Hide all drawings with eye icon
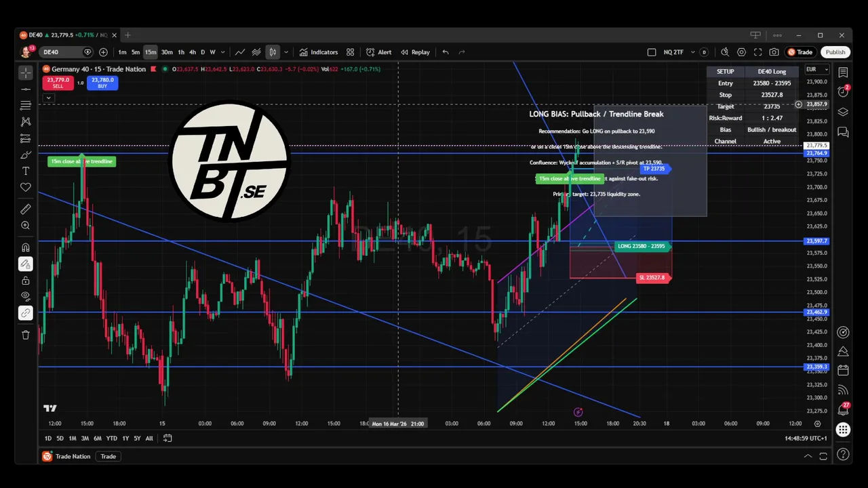The width and height of the screenshot is (868, 488). click(26, 296)
